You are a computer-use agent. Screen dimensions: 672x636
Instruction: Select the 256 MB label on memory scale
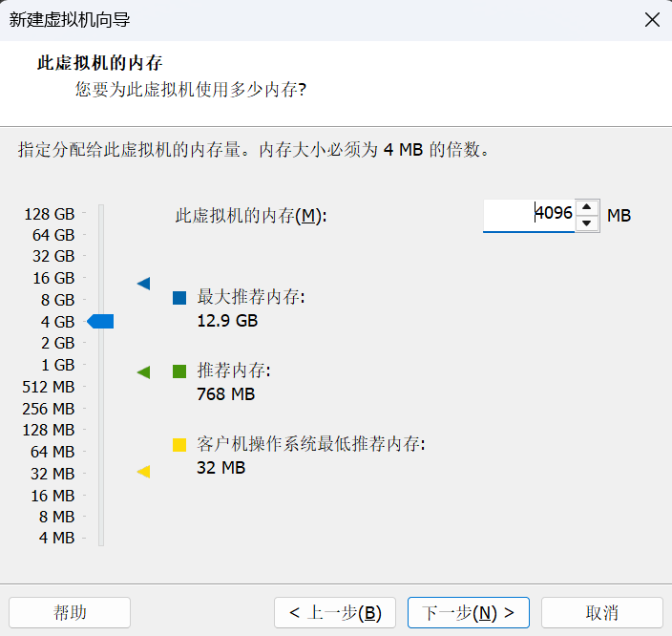(49, 409)
